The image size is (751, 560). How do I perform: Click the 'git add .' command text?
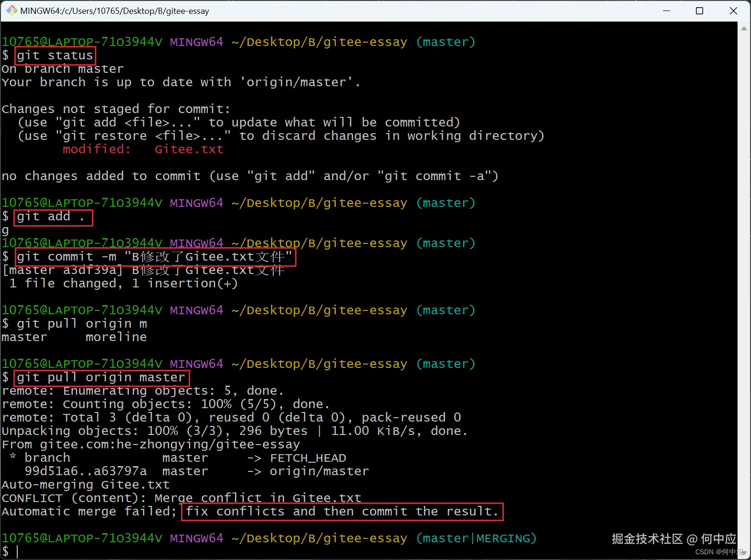(51, 217)
